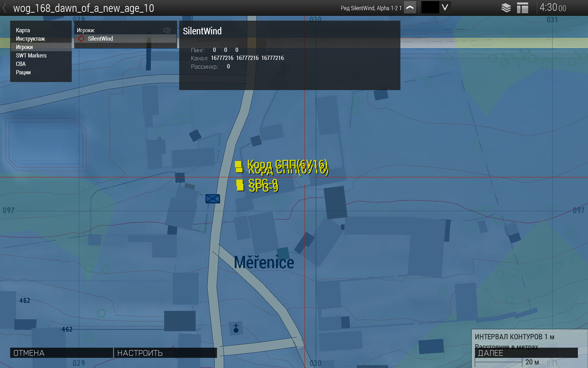Toggle the speaker mute icon in Игроки panel
This screenshot has height=368, width=588.
[167, 30]
